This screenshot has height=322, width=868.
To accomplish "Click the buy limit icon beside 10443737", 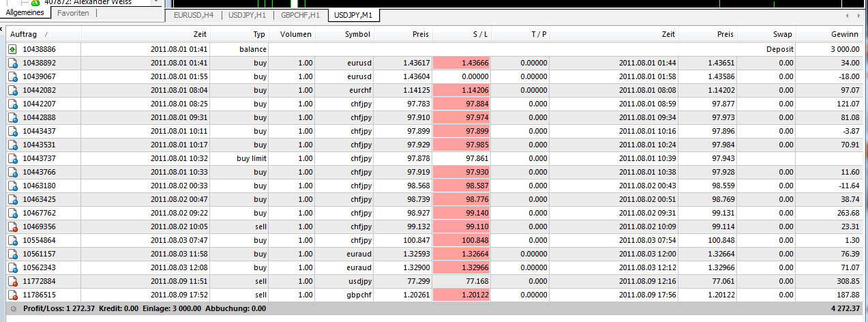I will pos(13,159).
